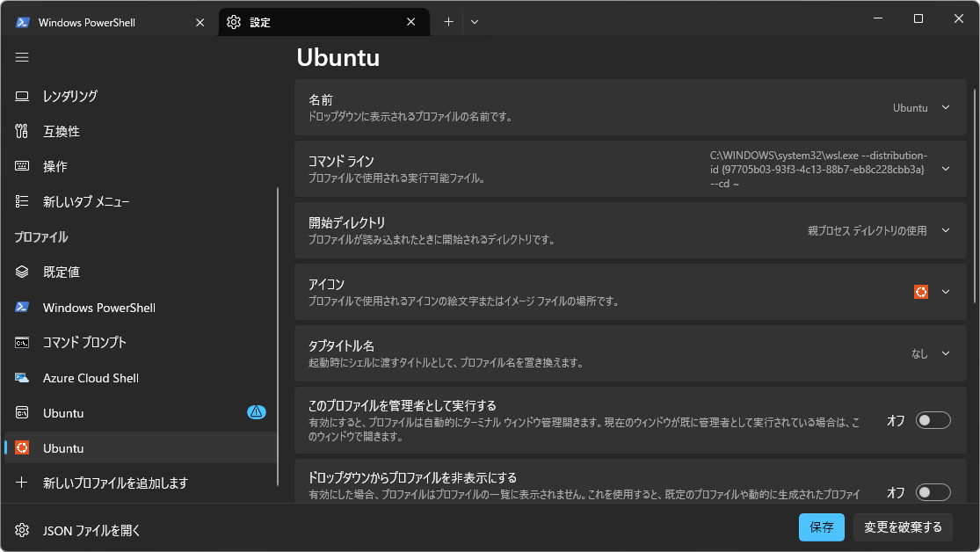Open the 操作 keyboard settings page

tap(55, 166)
